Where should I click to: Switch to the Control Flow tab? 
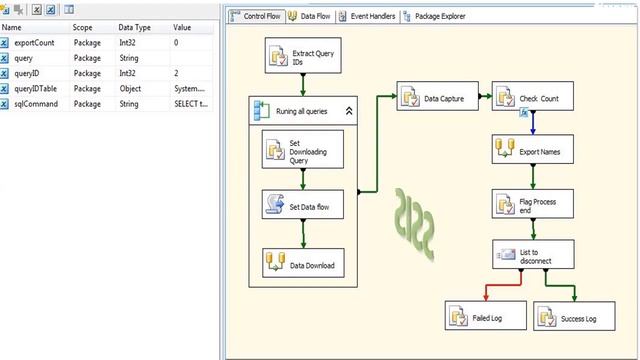click(257, 16)
